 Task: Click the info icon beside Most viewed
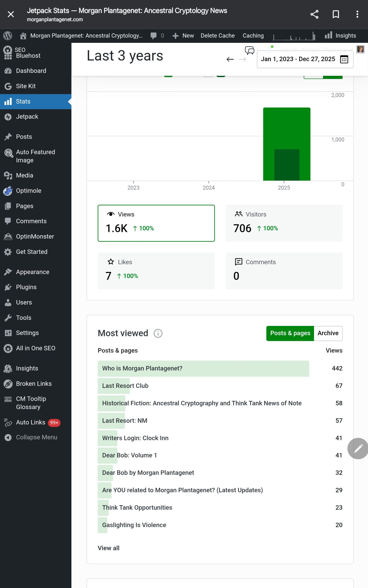pos(158,333)
